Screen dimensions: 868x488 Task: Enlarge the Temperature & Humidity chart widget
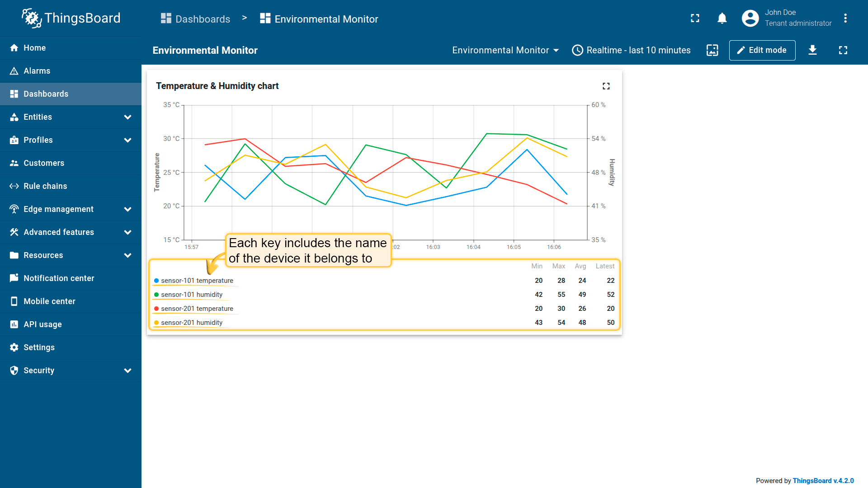click(x=606, y=86)
